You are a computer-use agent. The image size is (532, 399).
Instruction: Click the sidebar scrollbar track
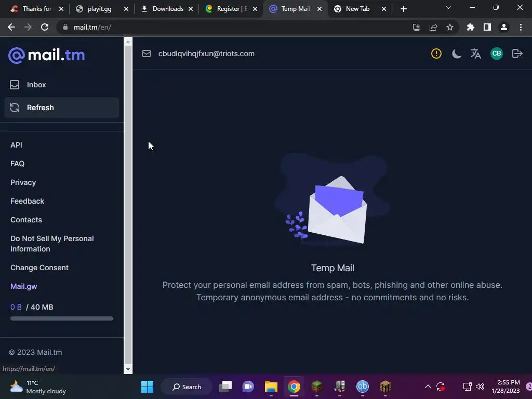[x=128, y=205]
